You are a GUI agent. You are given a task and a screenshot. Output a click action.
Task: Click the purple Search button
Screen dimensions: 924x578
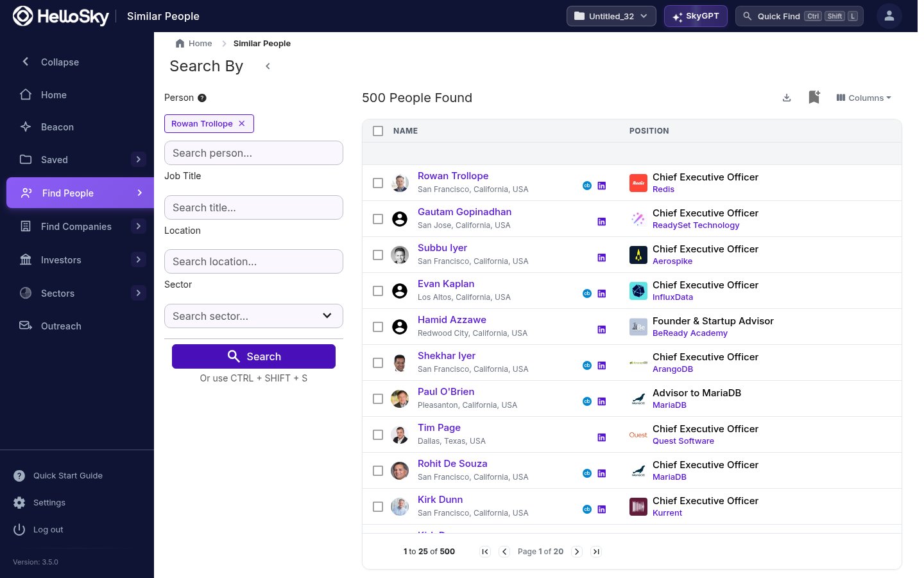pyautogui.click(x=253, y=356)
